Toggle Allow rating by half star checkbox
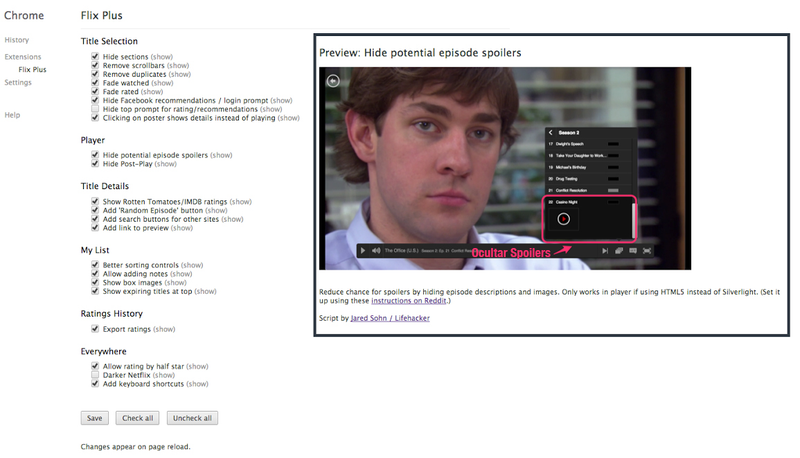 tap(95, 366)
